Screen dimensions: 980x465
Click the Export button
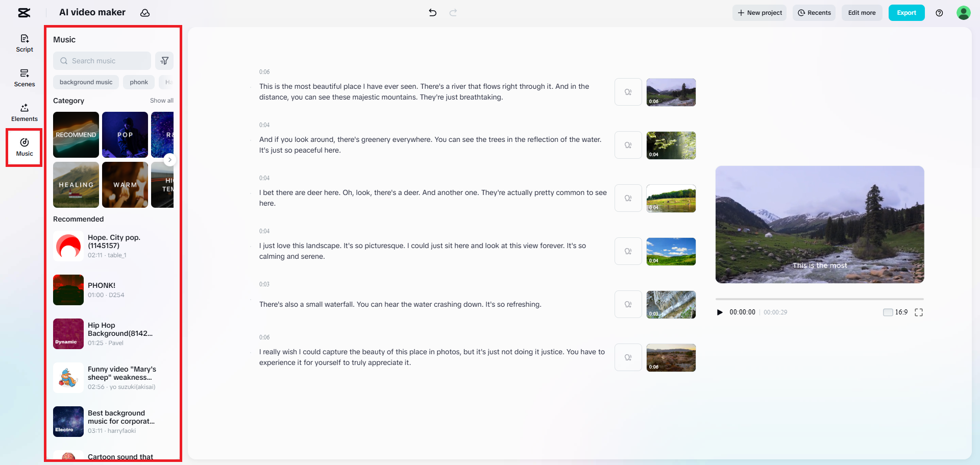click(906, 13)
